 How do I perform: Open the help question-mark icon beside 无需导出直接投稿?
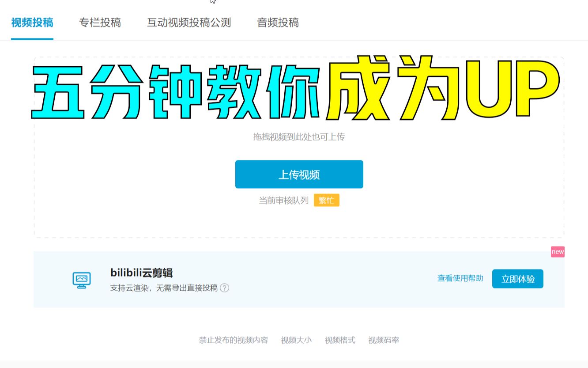pyautogui.click(x=224, y=288)
